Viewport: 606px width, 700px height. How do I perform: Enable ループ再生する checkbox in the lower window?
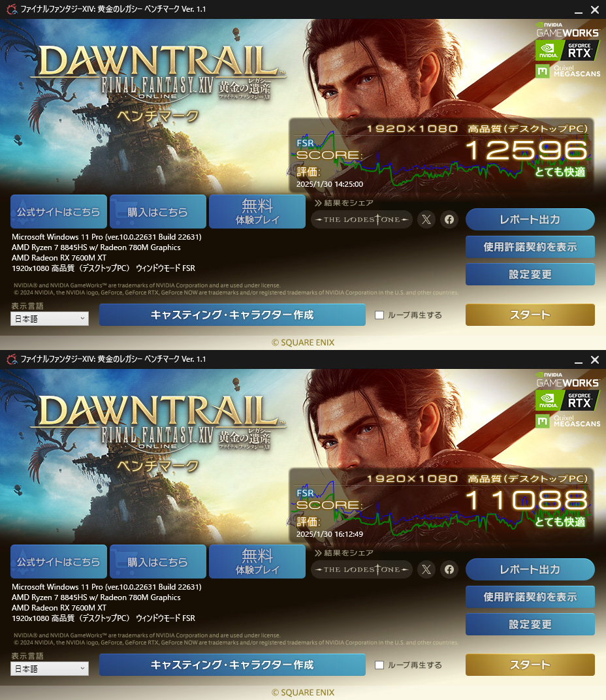[379, 665]
